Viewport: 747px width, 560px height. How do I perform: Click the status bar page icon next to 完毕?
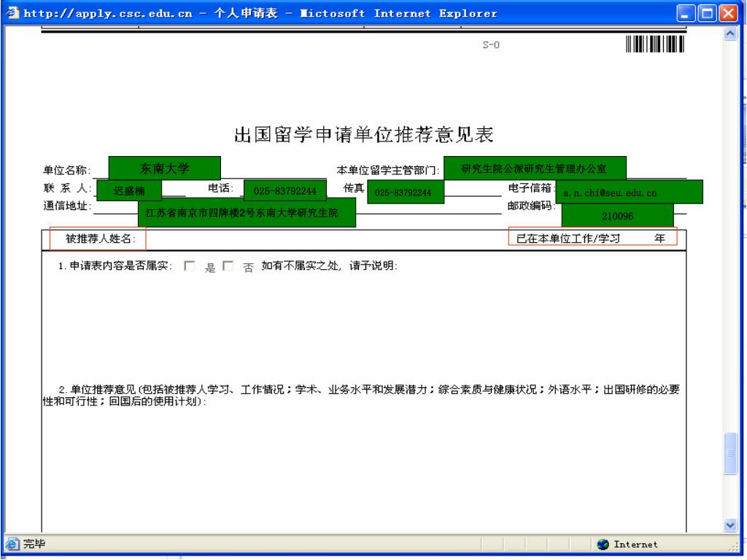coord(13,544)
